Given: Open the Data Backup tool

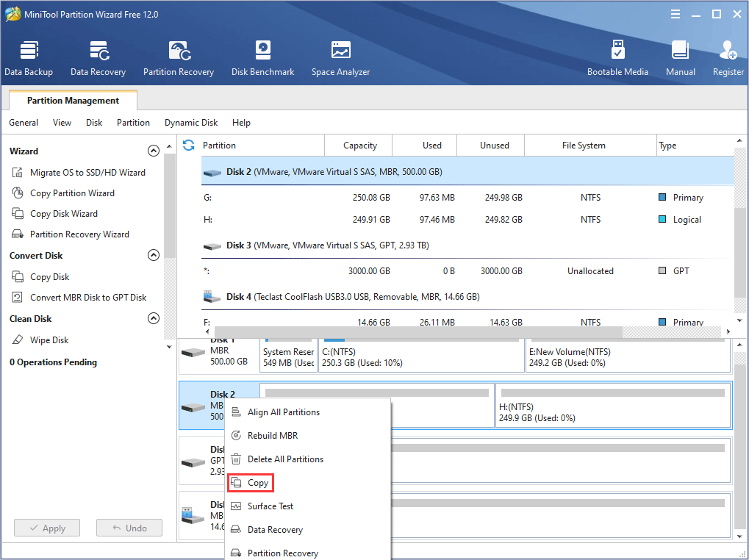Looking at the screenshot, I should (x=29, y=58).
